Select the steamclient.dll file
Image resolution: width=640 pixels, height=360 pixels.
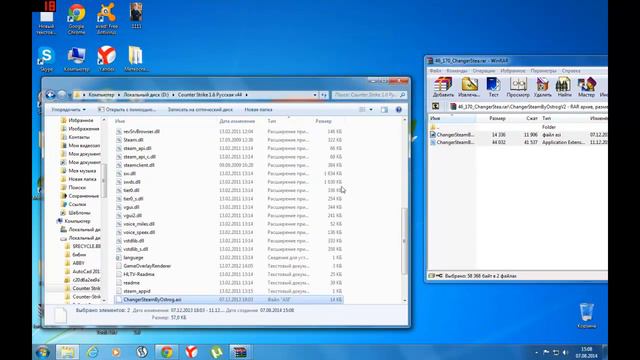[229, 165]
